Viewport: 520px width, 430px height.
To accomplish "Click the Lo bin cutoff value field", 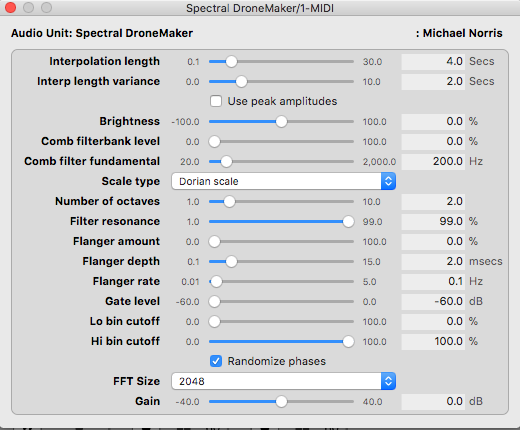I will coord(433,322).
